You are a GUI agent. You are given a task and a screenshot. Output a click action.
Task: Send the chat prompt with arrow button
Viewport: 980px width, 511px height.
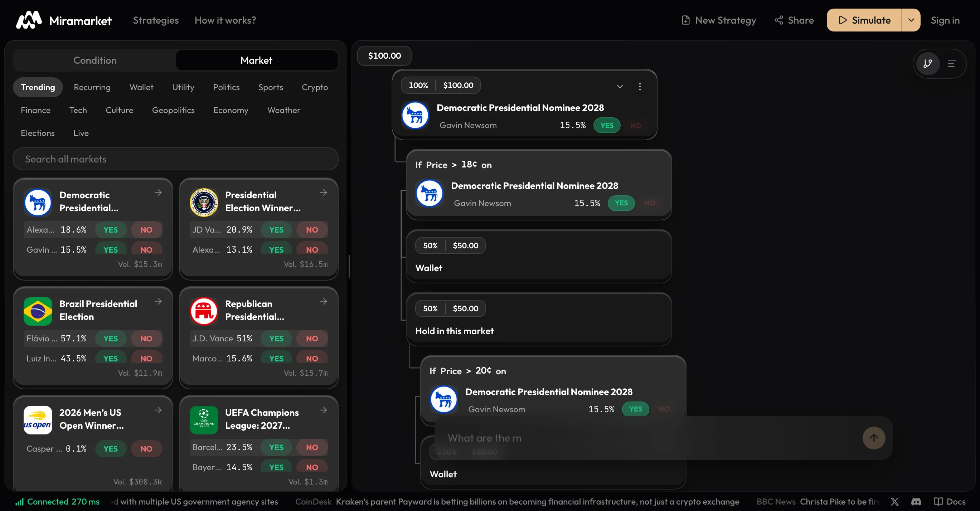tap(873, 438)
